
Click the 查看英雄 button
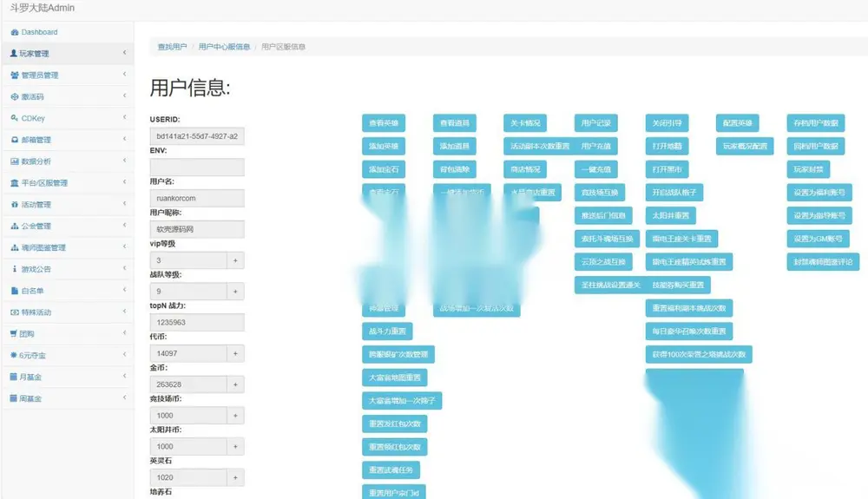point(384,123)
